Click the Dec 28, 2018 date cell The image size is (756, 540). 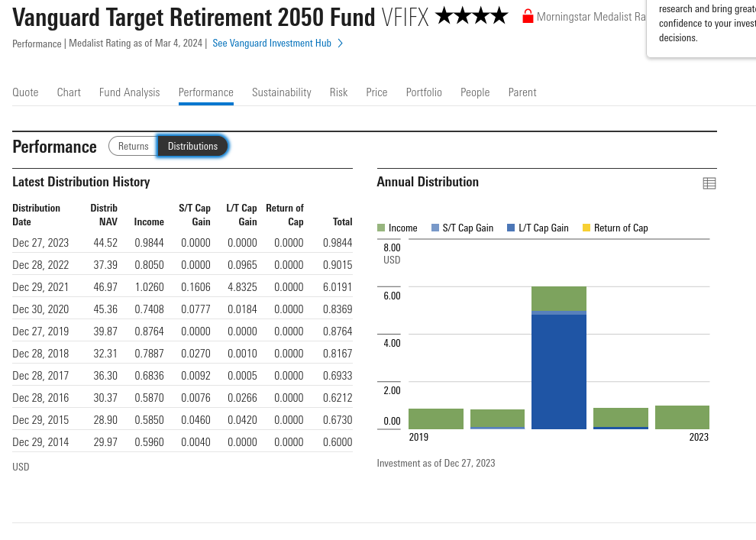40,354
